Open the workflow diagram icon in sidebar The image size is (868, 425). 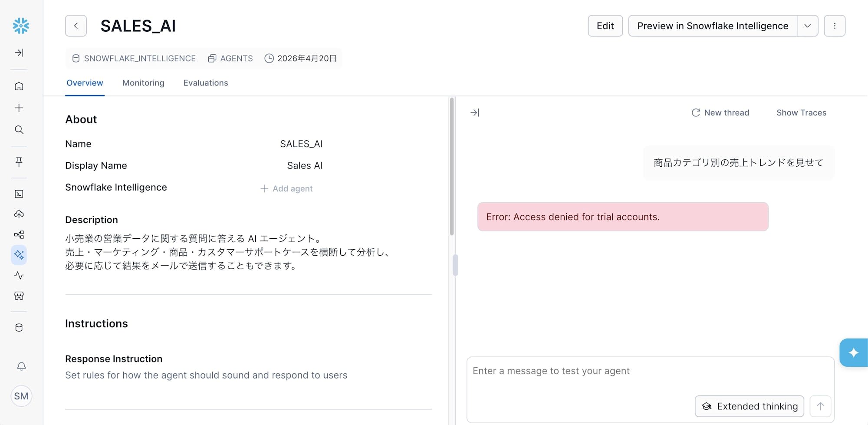pyautogui.click(x=19, y=235)
